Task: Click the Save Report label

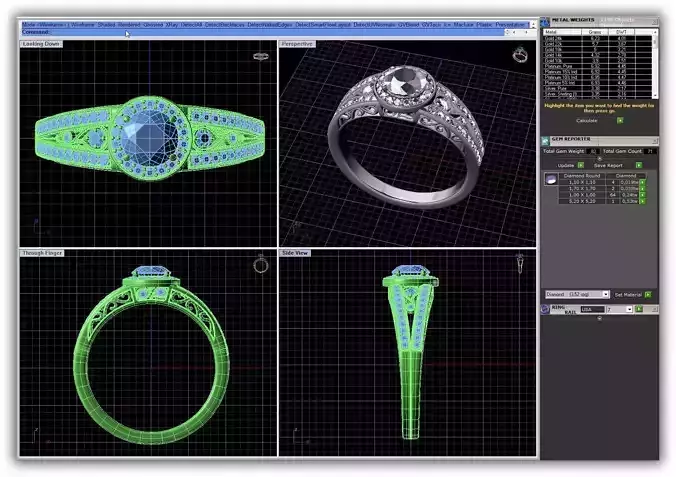Action: click(608, 166)
